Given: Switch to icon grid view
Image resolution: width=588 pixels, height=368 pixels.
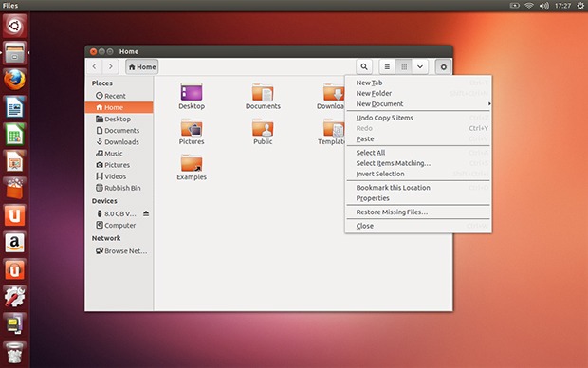Looking at the screenshot, I should click(404, 66).
